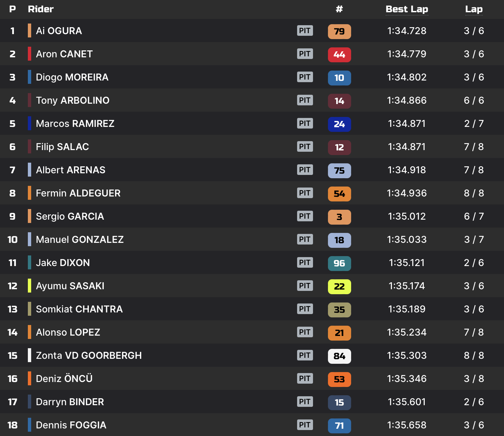Click Filip SALAC's best lap time
Viewport: 504px width, 436px height.
pyautogui.click(x=407, y=147)
